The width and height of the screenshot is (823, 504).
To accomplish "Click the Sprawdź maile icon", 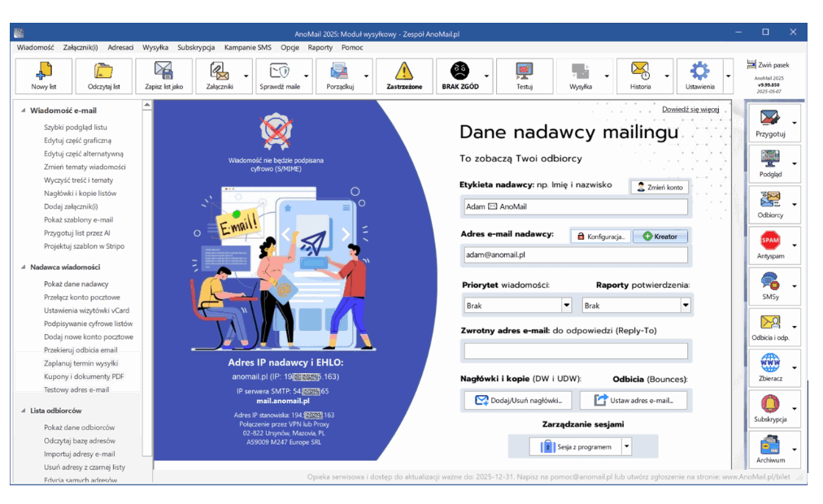I will click(x=279, y=71).
